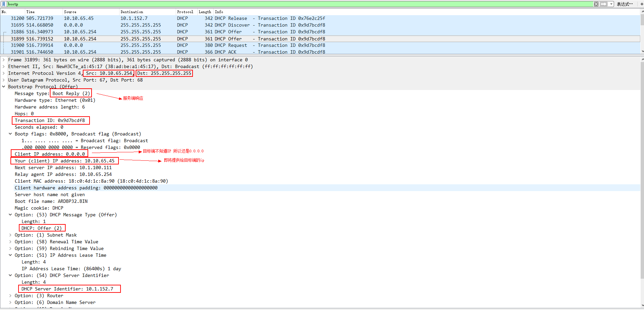Add a display filter button with plus
644x310 pixels.
pos(642,4)
